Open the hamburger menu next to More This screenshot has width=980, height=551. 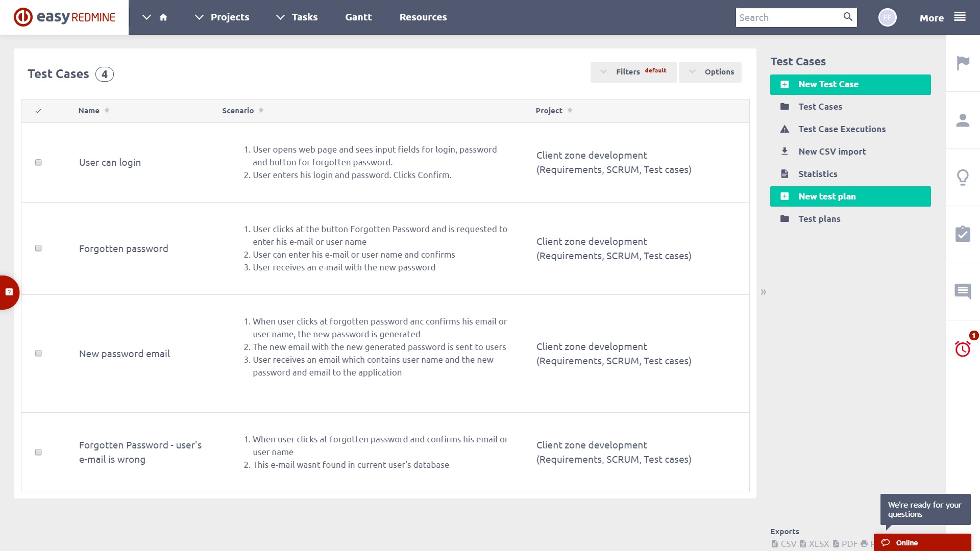pos(960,17)
